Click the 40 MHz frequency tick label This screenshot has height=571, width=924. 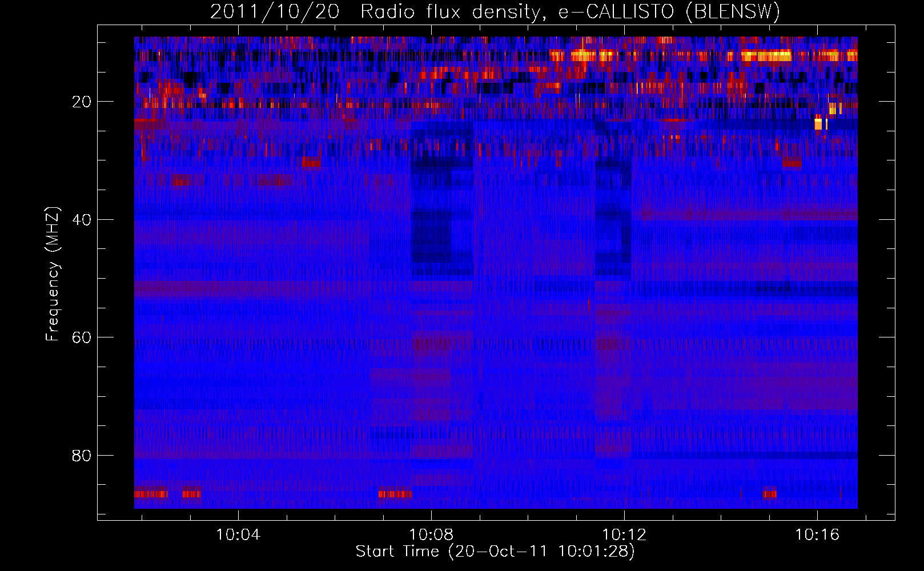82,220
